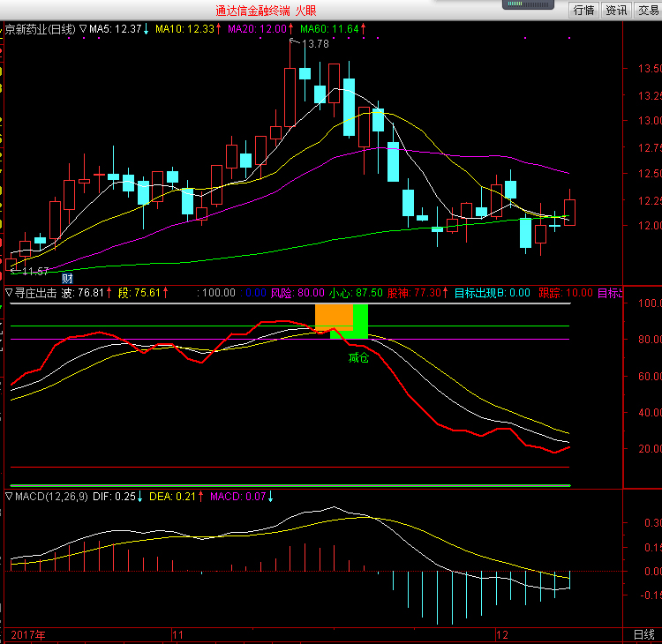Click the 通达信金融终端 火眼 title text
Viewport: 662px width, 644px height.
(x=266, y=11)
